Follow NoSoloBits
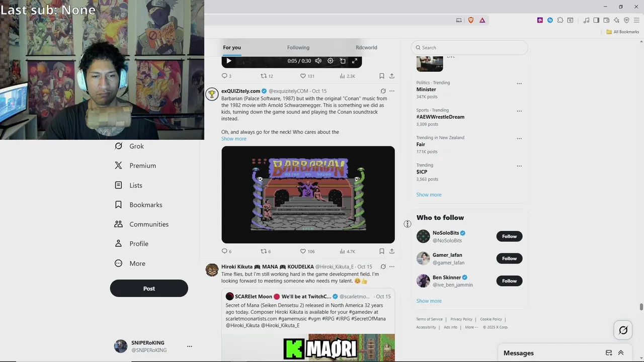 pos(509,236)
